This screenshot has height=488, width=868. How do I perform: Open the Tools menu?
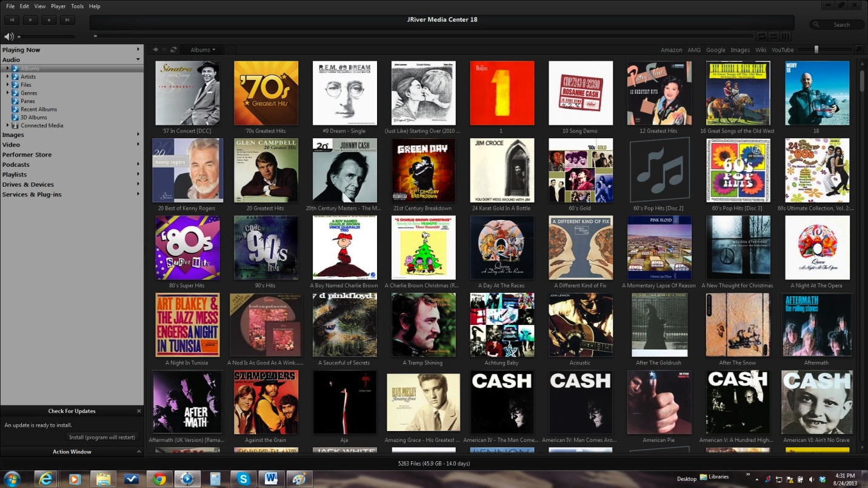[77, 6]
